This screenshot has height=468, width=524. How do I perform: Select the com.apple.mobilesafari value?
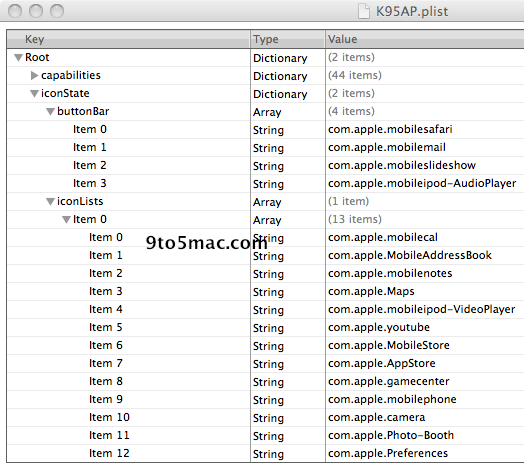[x=390, y=129]
